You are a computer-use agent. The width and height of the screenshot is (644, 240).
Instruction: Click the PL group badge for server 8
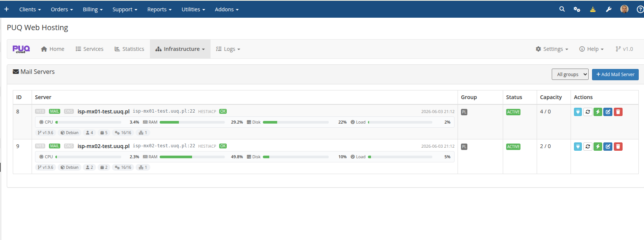point(464,112)
